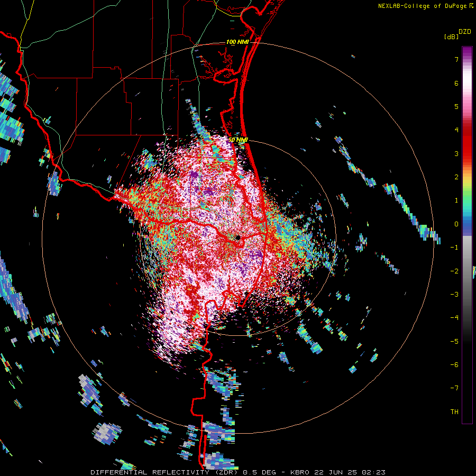
Task: Click the -5 value on the color scale
Action: pos(454,341)
